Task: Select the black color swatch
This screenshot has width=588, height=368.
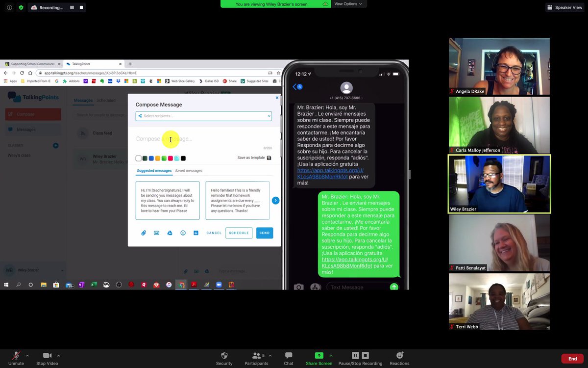Action: (x=183, y=158)
